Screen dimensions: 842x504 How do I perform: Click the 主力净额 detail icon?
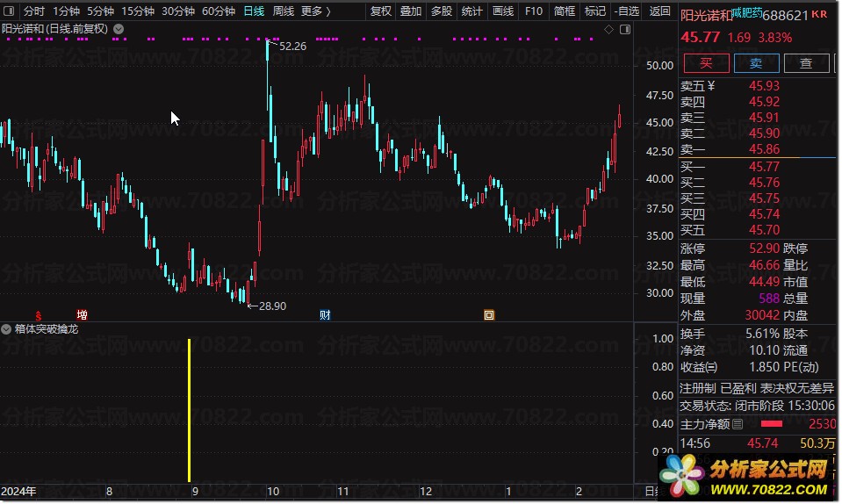pyautogui.click(x=738, y=424)
